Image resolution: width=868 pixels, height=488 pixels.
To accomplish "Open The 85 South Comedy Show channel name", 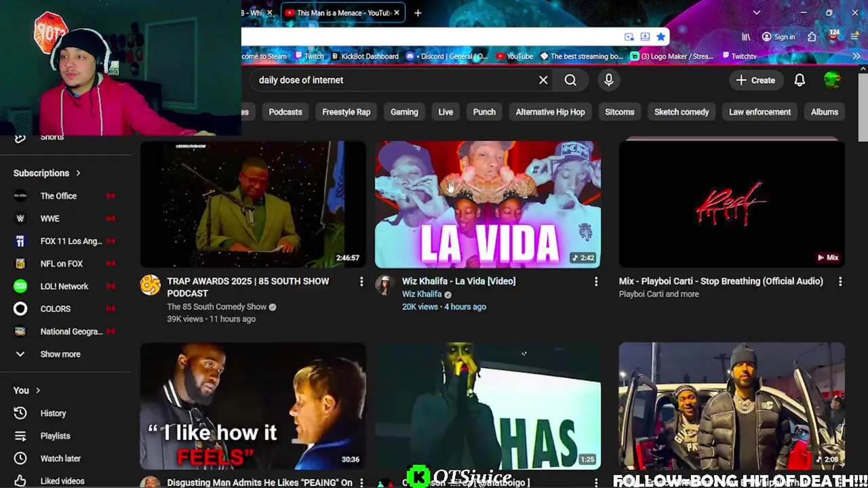I will (x=217, y=307).
